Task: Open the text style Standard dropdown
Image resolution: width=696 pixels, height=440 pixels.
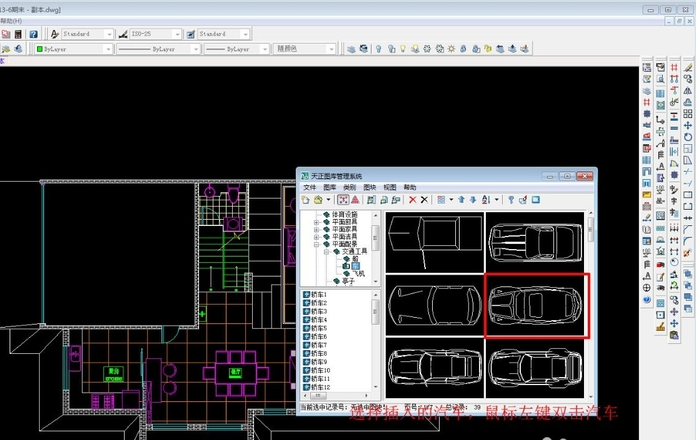Action: (x=87, y=34)
